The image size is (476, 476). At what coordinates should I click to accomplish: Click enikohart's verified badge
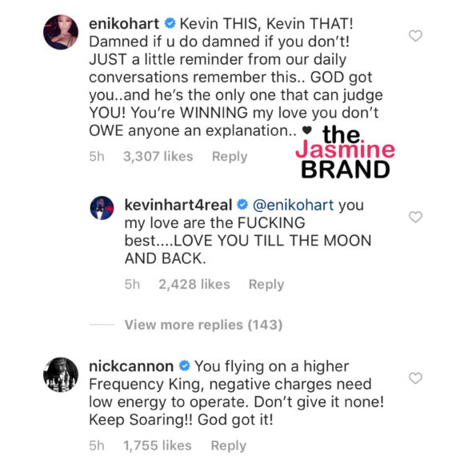[x=170, y=23]
